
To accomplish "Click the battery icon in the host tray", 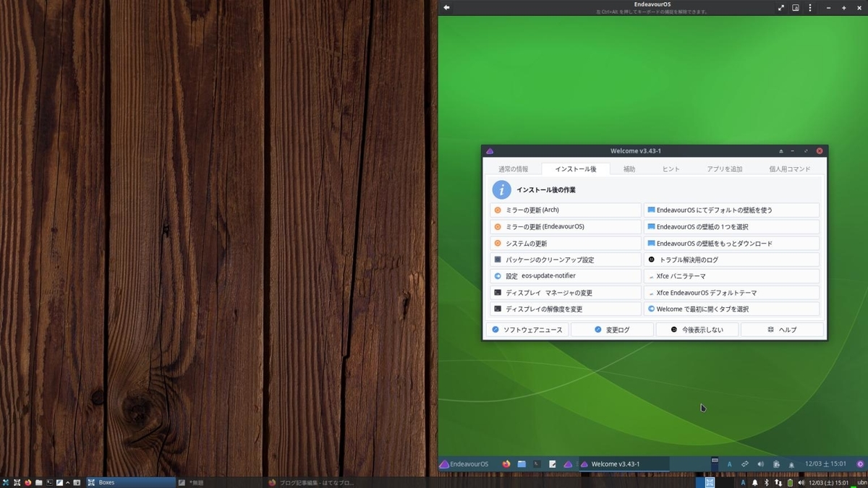I will [x=790, y=482].
